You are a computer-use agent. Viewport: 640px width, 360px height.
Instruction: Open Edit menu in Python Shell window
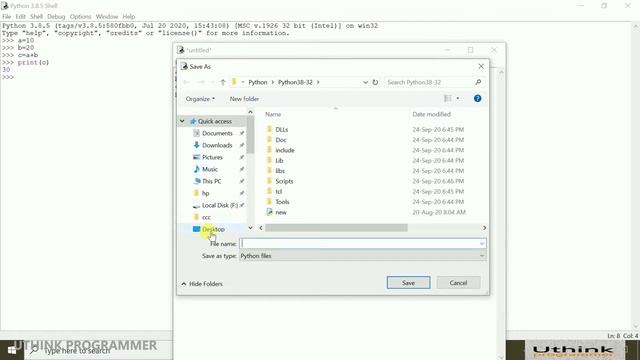click(x=20, y=17)
